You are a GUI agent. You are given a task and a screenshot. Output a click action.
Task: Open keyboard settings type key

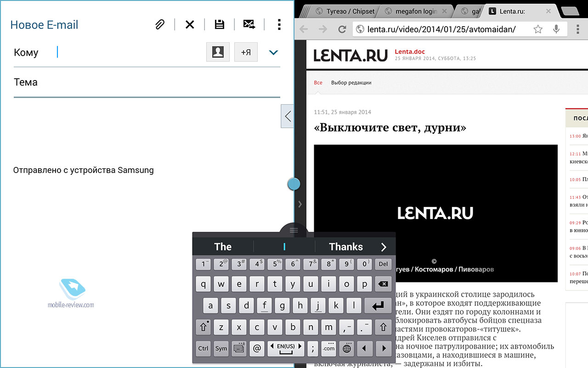(x=239, y=349)
